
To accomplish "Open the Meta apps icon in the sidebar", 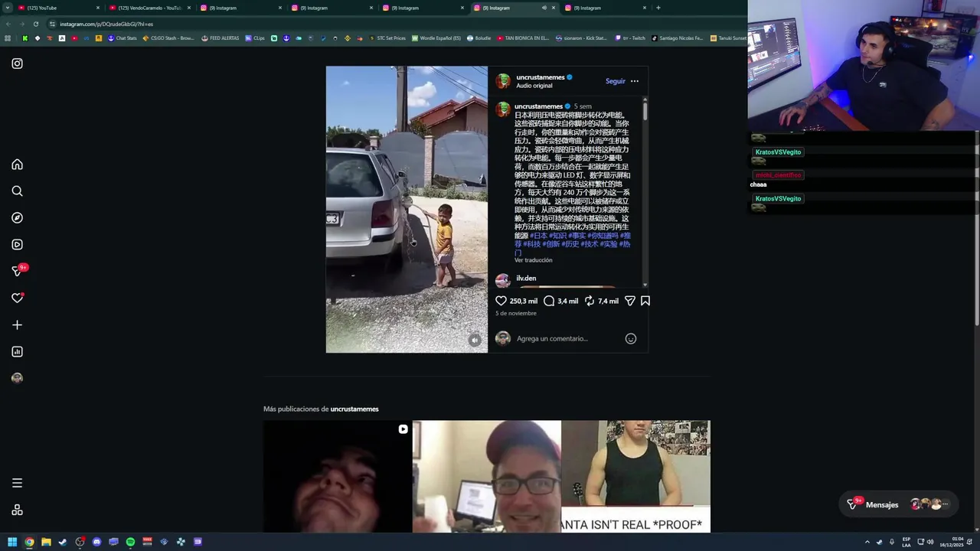I will click(17, 510).
